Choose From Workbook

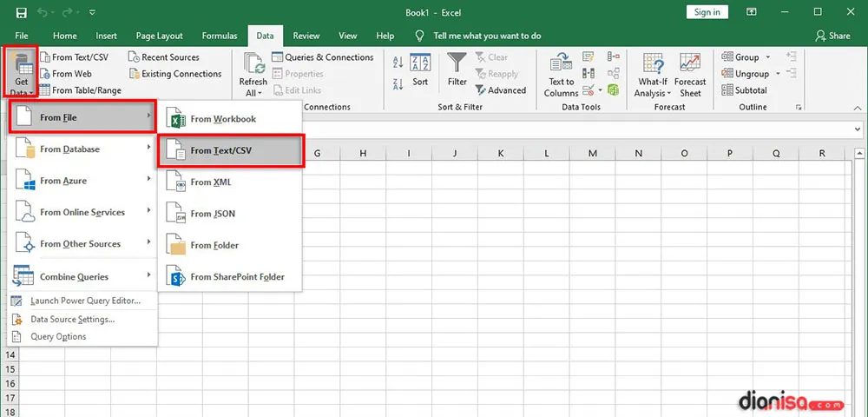pos(230,119)
